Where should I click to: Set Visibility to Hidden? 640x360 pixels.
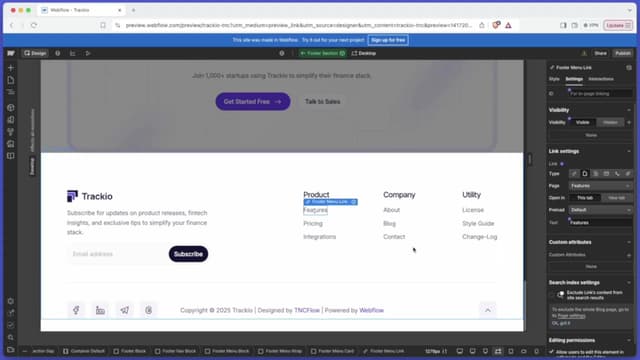[610, 122]
